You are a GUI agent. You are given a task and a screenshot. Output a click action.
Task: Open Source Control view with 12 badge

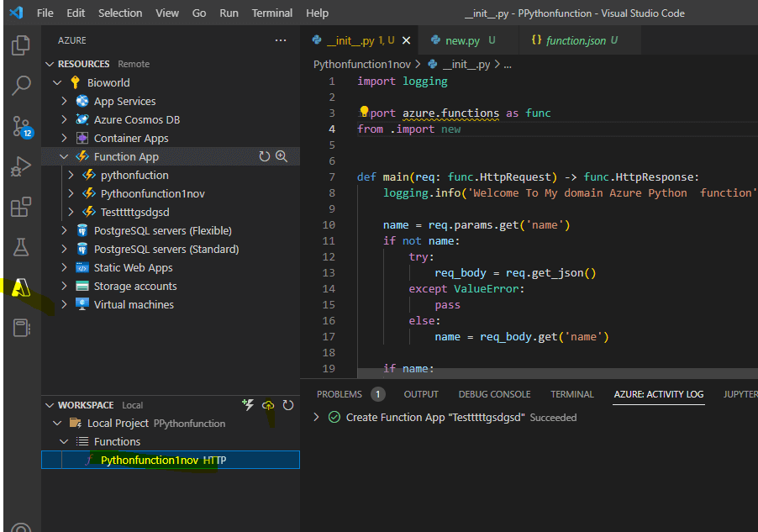(21, 126)
